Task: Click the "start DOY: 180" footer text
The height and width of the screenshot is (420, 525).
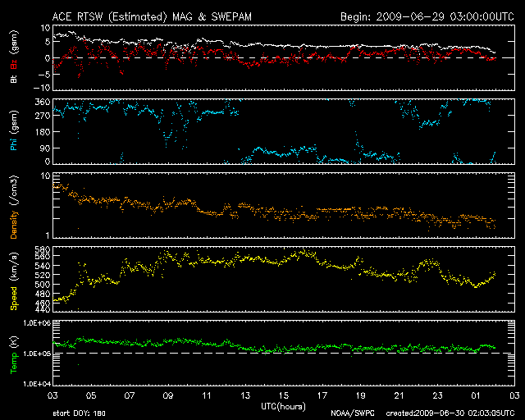Action: (80, 413)
